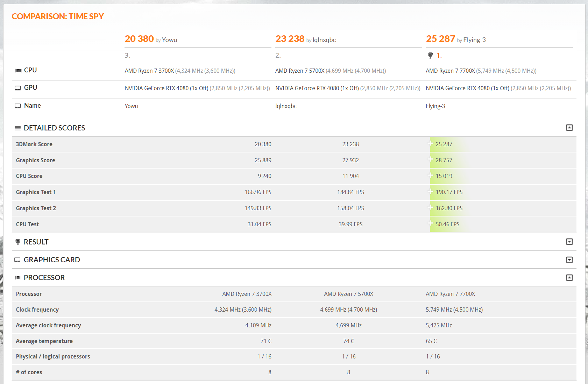Click the 11 904 CPU Score value
Image resolution: width=588 pixels, height=384 pixels.
[x=350, y=176]
